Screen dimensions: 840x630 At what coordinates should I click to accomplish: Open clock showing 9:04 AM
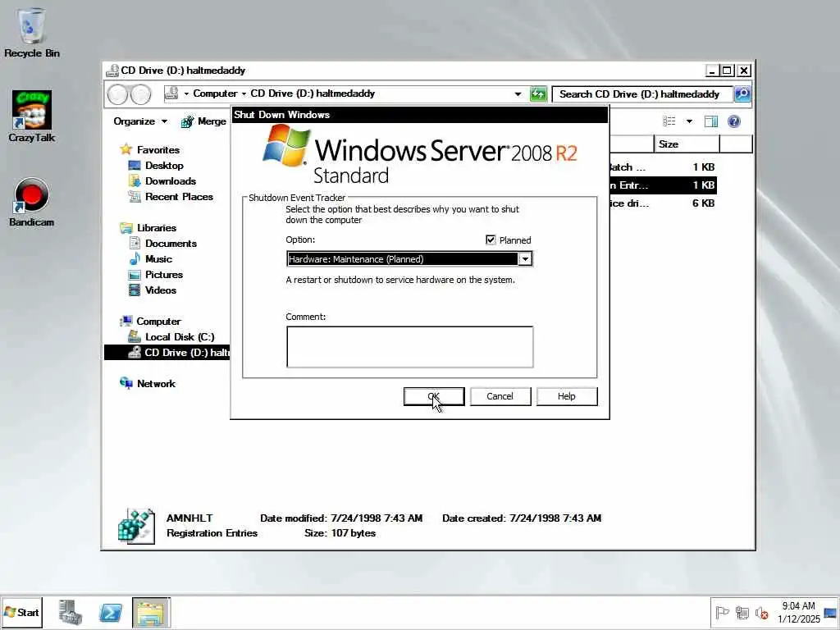tap(799, 612)
